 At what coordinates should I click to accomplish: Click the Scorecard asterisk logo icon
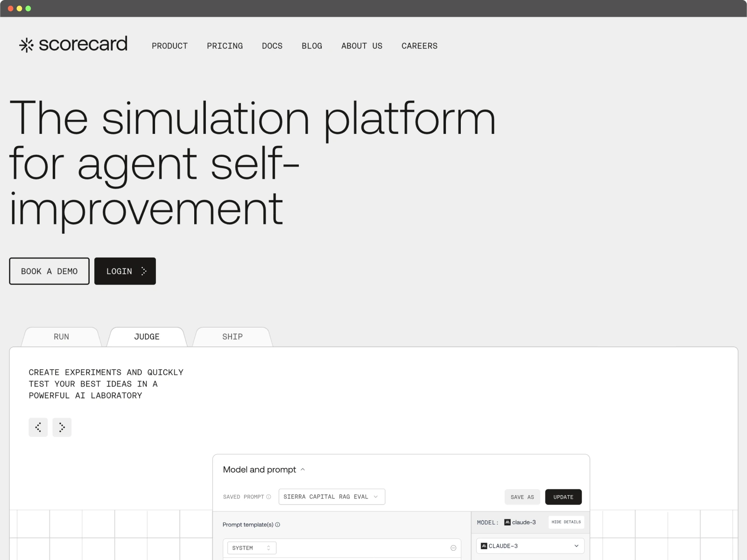tap(27, 45)
